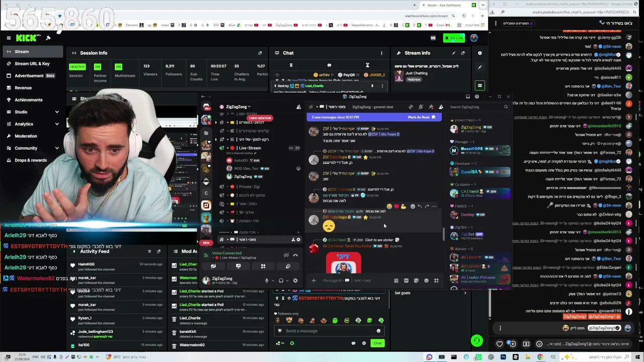This screenshot has height=362, width=644.
Task: Click Discord invite people icon
Action: point(298,107)
